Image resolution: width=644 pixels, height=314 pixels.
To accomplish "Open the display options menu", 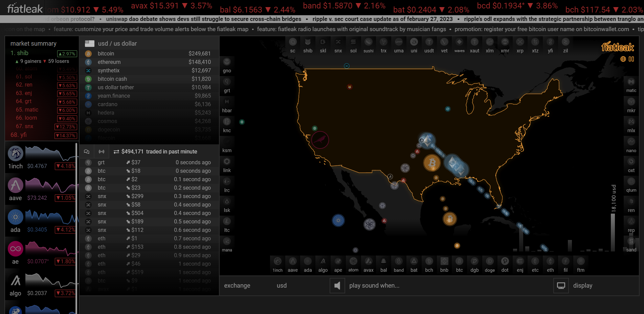I will tap(583, 286).
